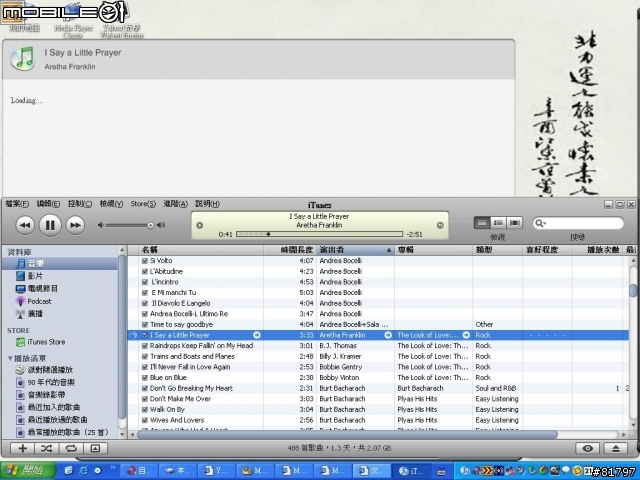Screen dimensions: 640x480
Task: Show artwork viewer button
Action: (x=95, y=448)
